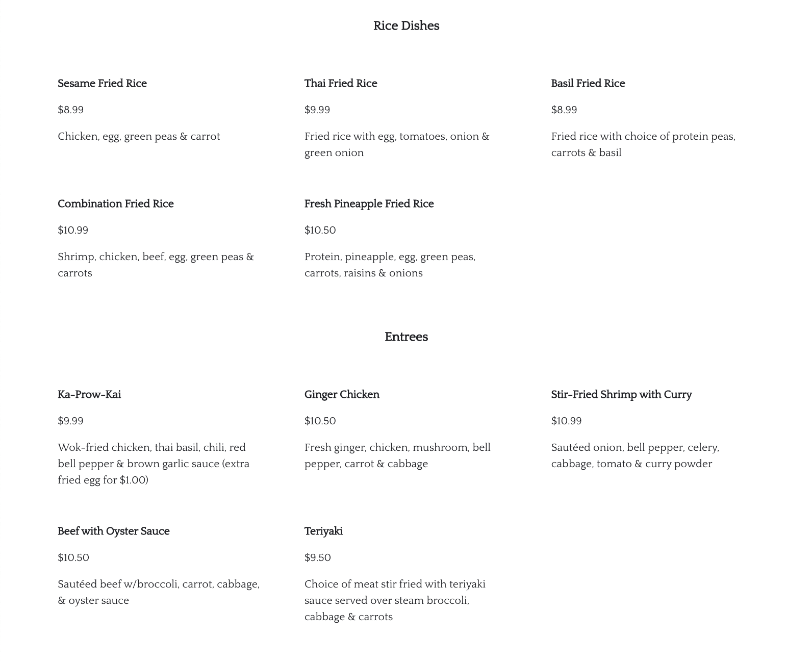This screenshot has height=664, width=812.
Task: Click the Stir-Fried Shrimp description text
Action: (635, 455)
